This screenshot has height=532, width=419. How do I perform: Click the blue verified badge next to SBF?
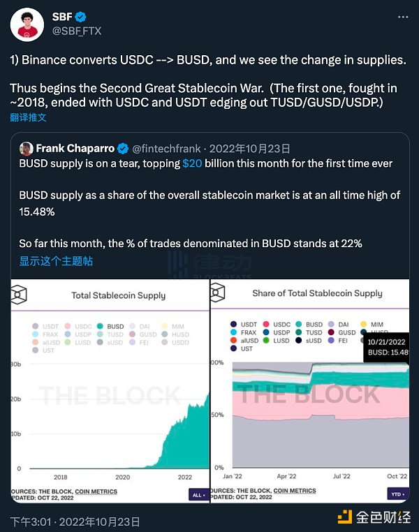click(82, 16)
